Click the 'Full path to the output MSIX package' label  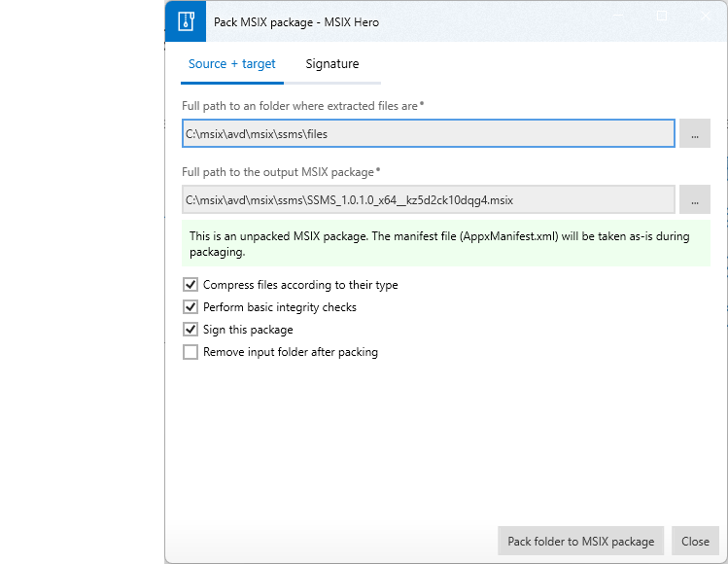coord(281,172)
